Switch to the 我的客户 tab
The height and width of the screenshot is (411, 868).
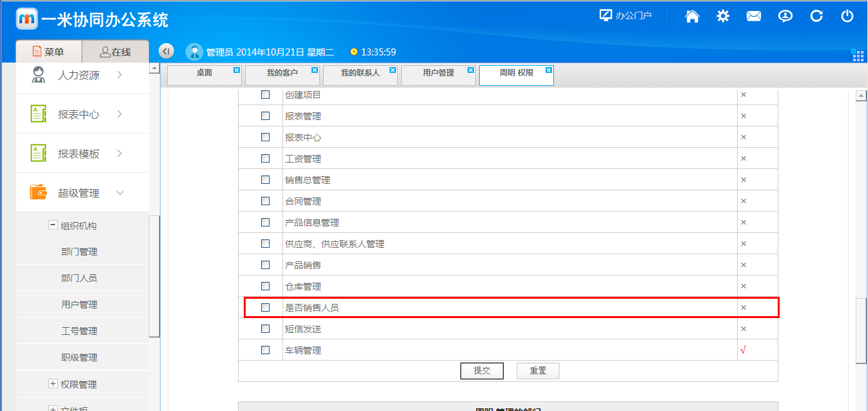(x=282, y=74)
